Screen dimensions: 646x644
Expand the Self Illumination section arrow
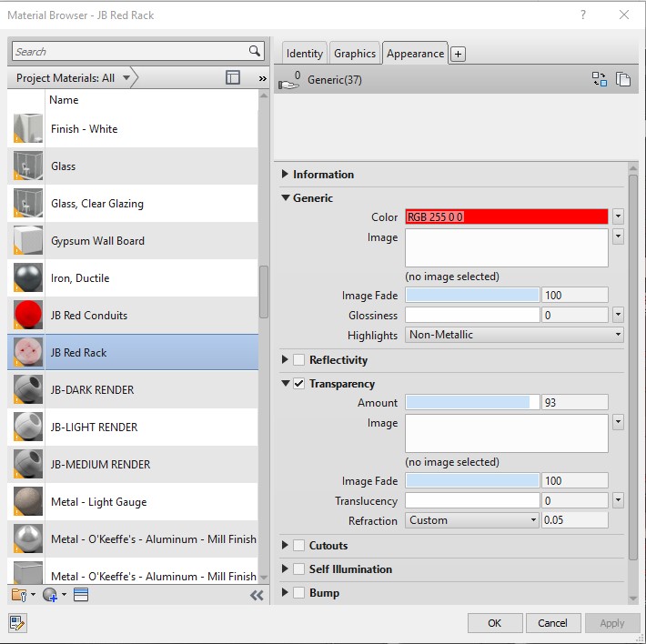click(x=285, y=569)
